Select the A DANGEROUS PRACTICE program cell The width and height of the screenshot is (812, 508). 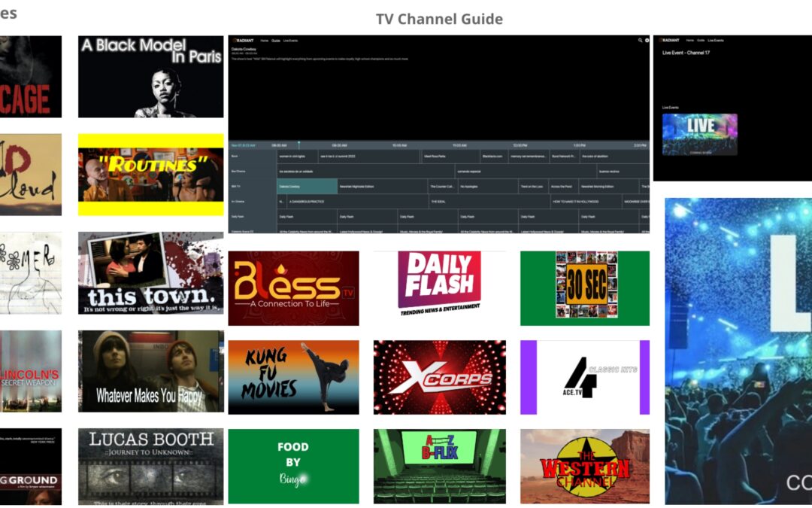(357, 201)
